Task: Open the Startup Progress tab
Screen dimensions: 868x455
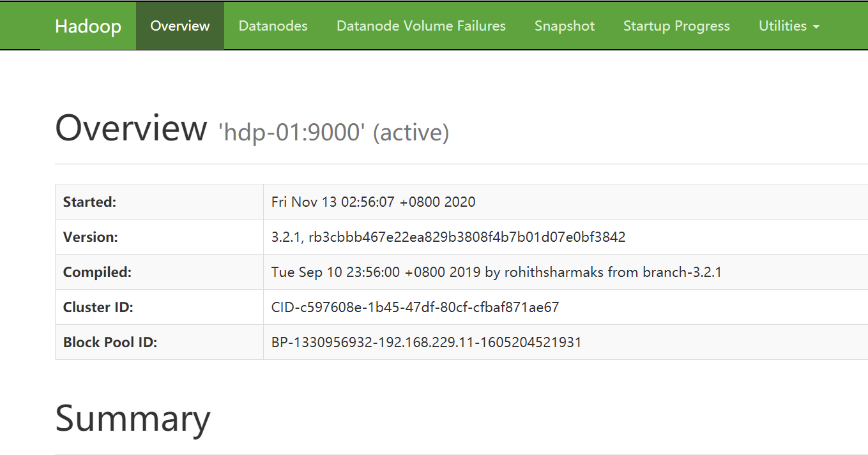Action: [676, 26]
